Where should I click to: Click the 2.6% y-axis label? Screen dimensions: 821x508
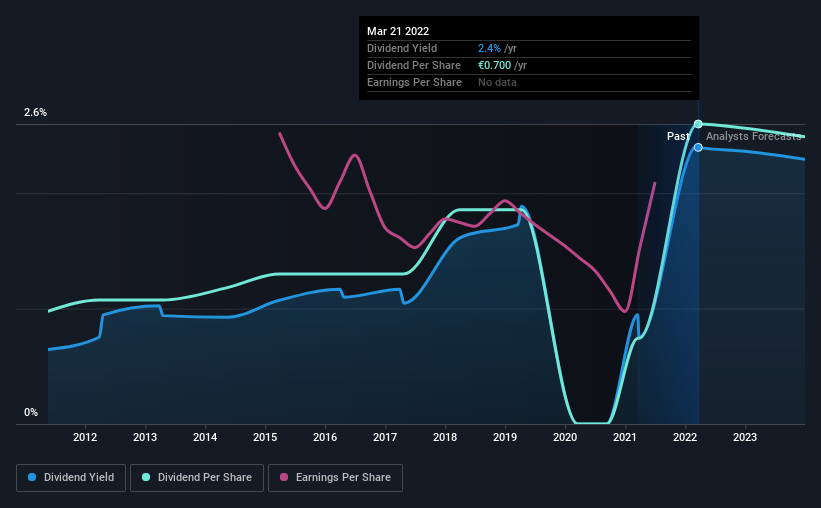coord(36,113)
